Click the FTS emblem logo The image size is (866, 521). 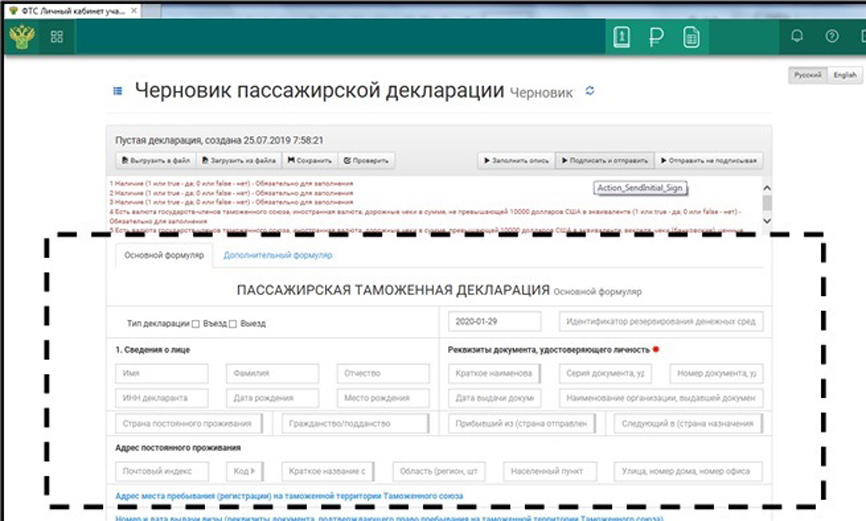pyautogui.click(x=22, y=36)
